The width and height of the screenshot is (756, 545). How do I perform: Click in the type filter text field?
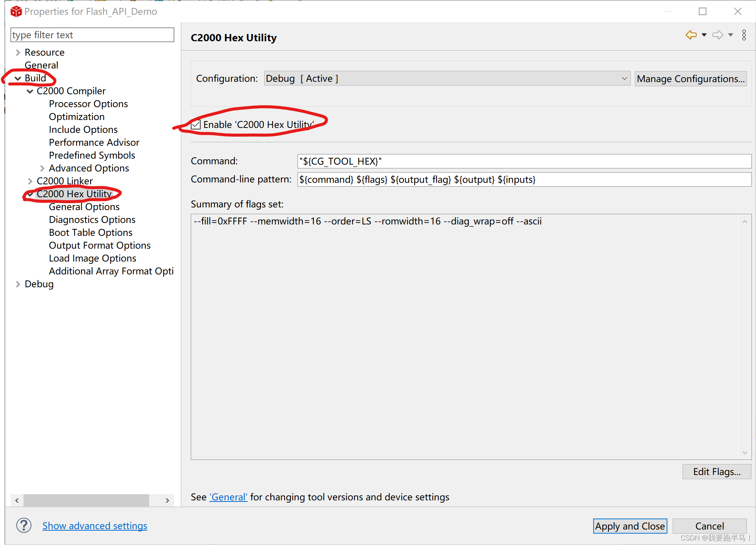[92, 35]
